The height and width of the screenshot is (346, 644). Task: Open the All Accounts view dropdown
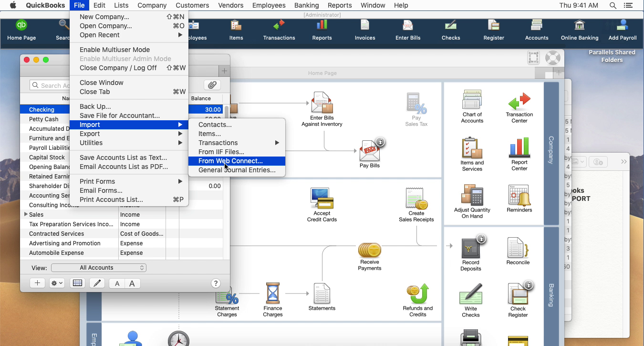pos(99,268)
